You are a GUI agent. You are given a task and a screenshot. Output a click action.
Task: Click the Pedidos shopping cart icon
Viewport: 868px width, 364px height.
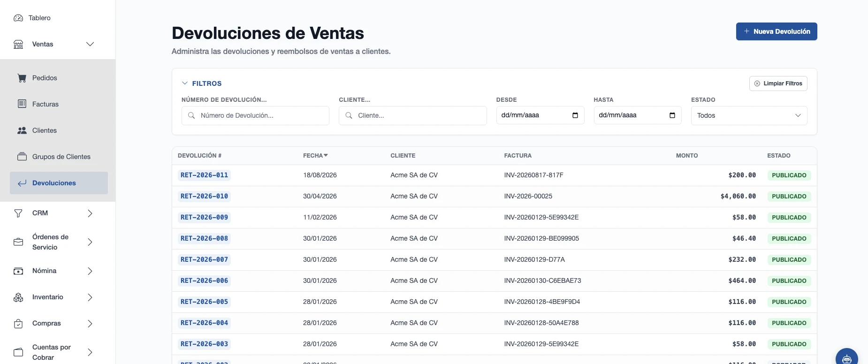[x=22, y=78]
